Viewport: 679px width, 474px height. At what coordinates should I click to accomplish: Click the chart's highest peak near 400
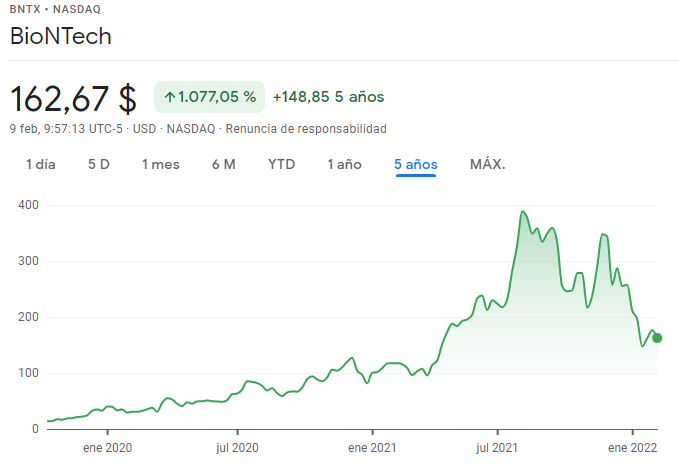pyautogui.click(x=522, y=212)
